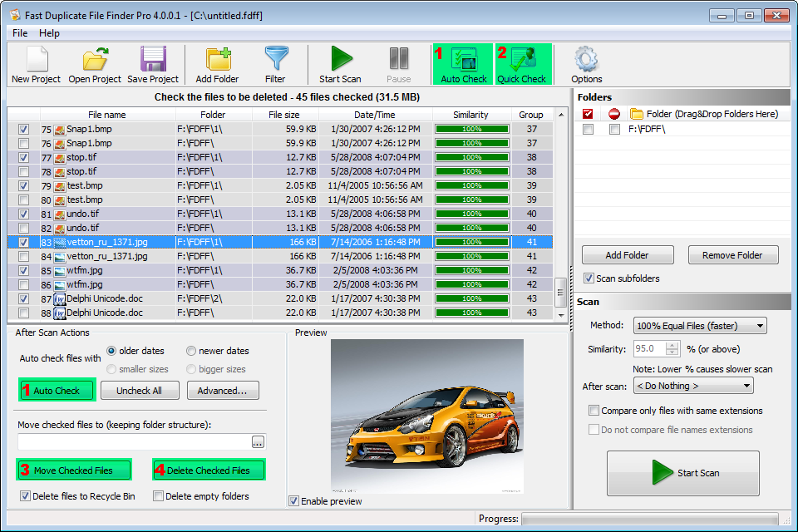The width and height of the screenshot is (798, 532).
Task: Click the red check-all icon in Folders header
Action: coord(588,114)
